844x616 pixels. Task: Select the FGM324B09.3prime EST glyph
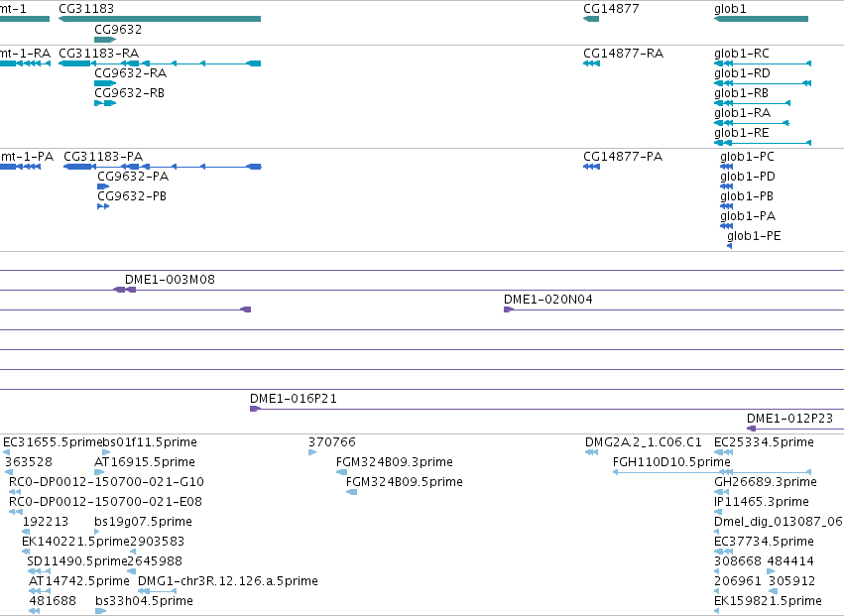point(342,472)
